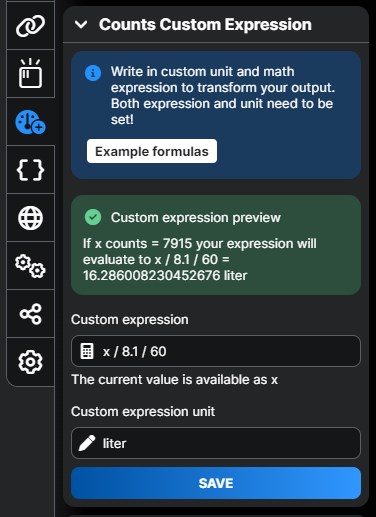
Task: Click the green checkmark preview icon
Action: 93,217
